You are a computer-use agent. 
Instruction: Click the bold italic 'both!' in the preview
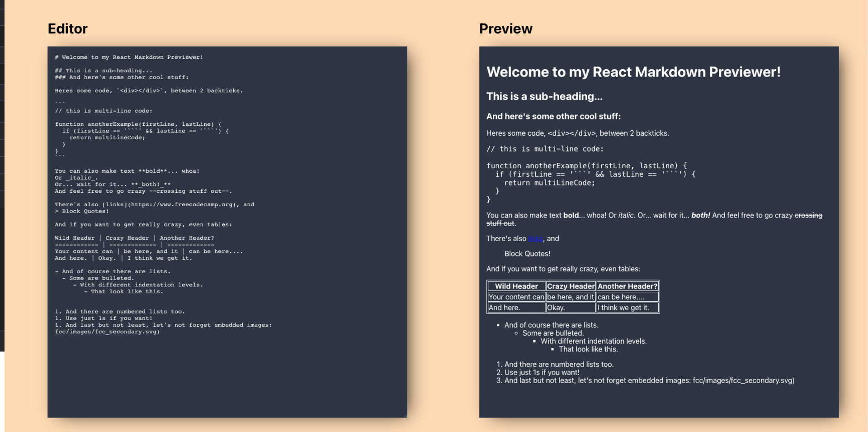[701, 215]
